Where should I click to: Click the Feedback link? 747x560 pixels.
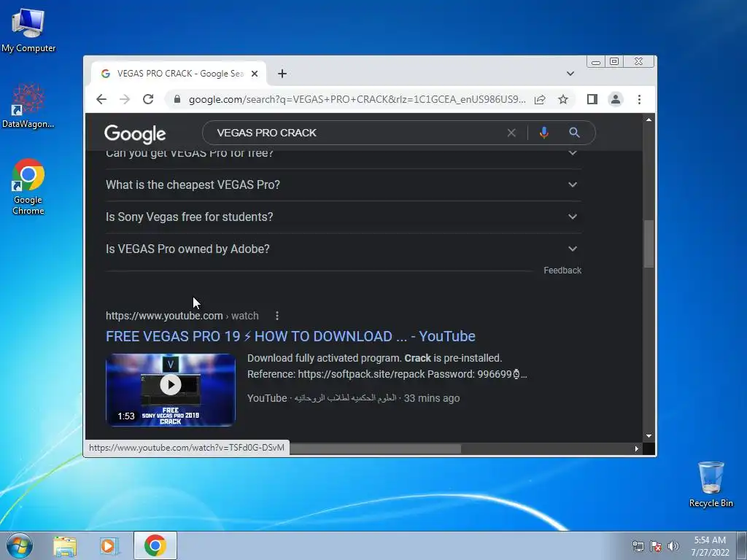[x=562, y=270]
